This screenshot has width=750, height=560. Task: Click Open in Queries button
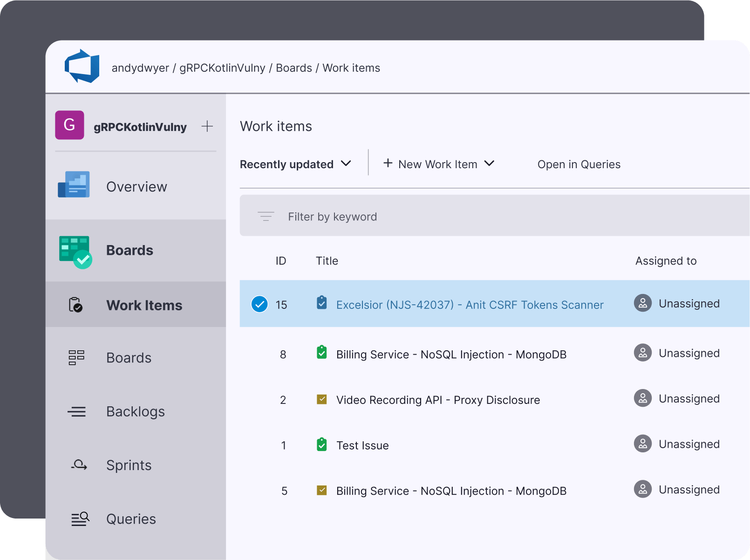579,164
